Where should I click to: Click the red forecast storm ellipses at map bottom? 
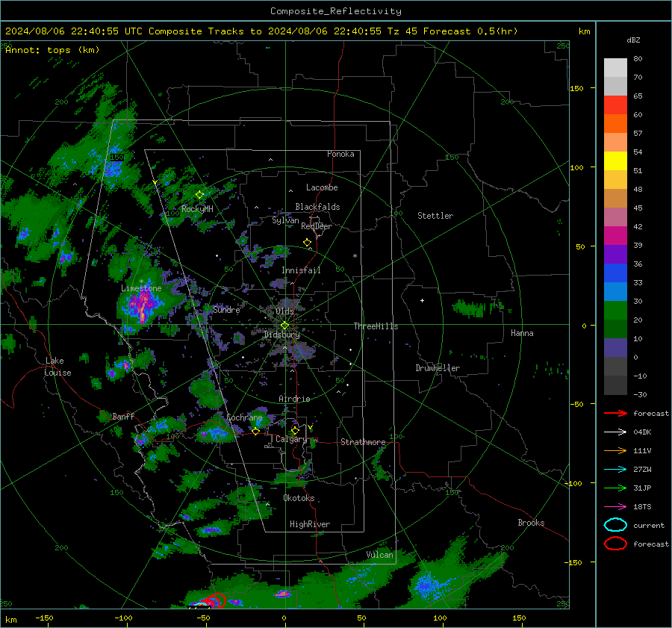(x=213, y=601)
